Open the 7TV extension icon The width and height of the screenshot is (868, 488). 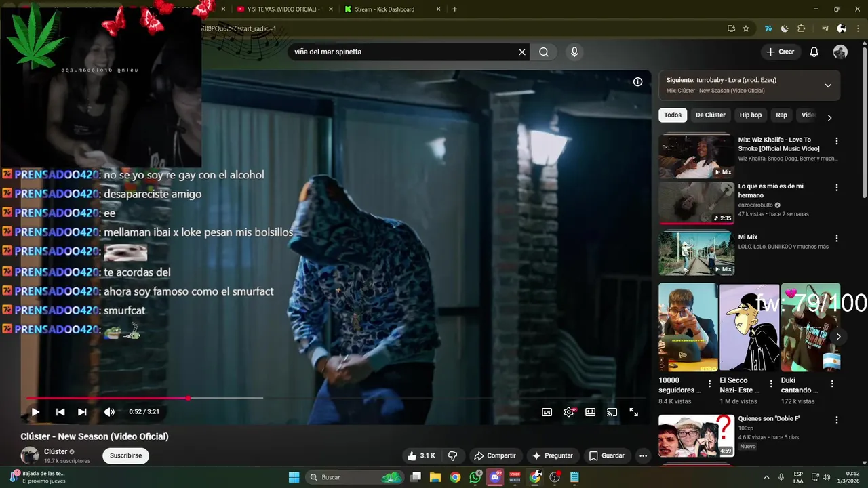768,28
